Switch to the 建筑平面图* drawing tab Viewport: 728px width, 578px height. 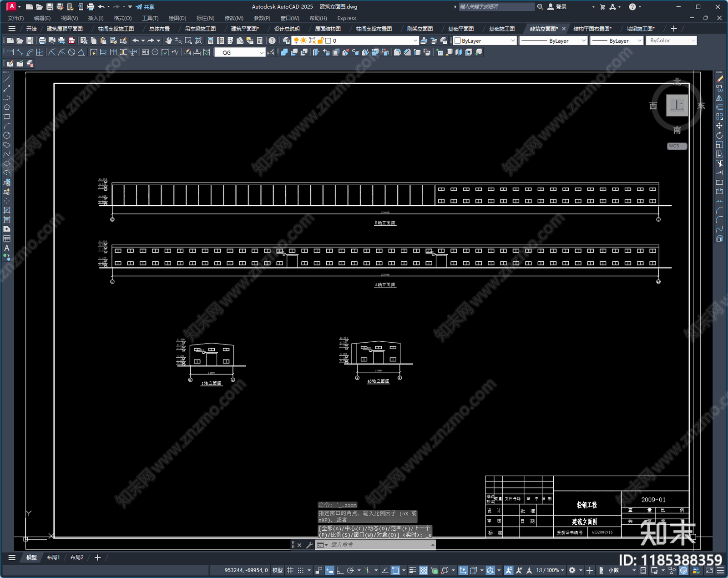(x=245, y=29)
